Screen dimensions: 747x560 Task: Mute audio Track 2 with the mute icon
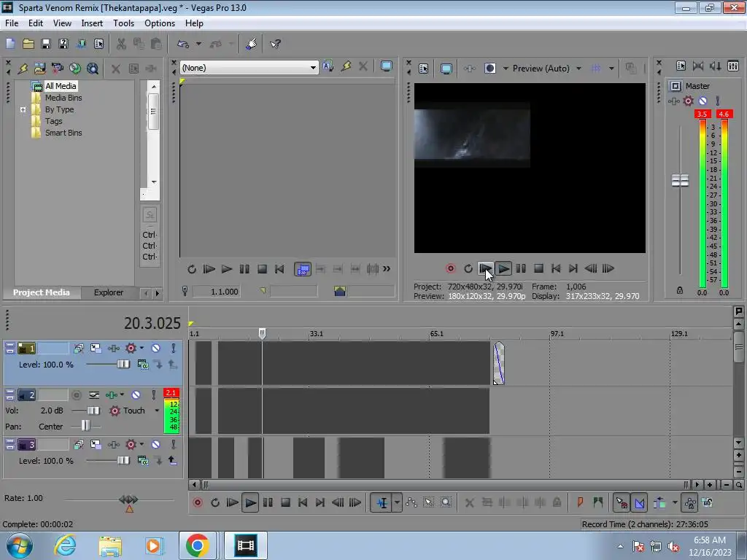(136, 394)
